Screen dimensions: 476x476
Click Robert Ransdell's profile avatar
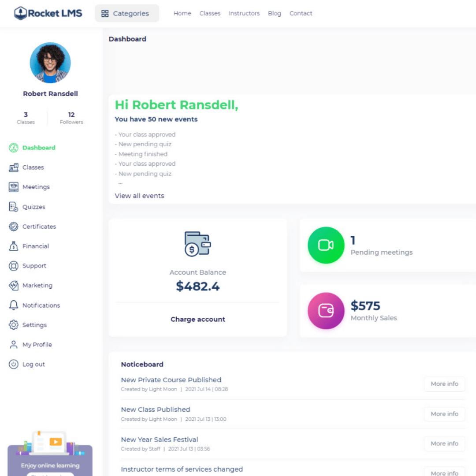coord(50,63)
